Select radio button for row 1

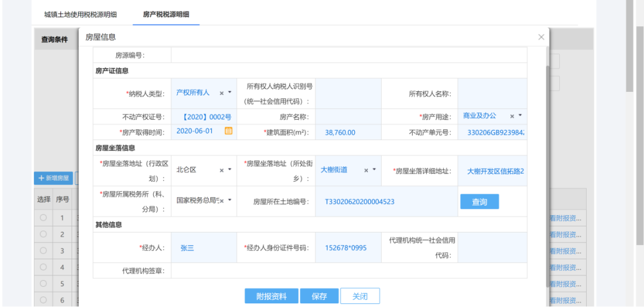43,218
